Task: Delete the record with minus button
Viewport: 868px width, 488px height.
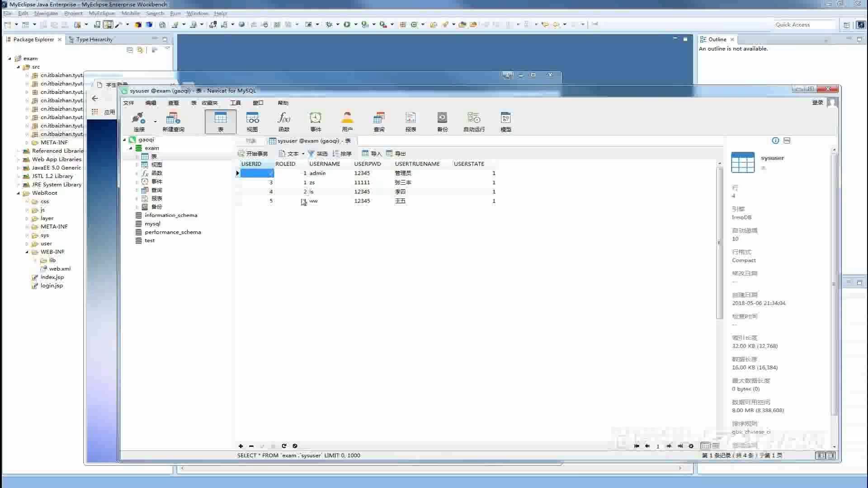Action: pos(251,446)
